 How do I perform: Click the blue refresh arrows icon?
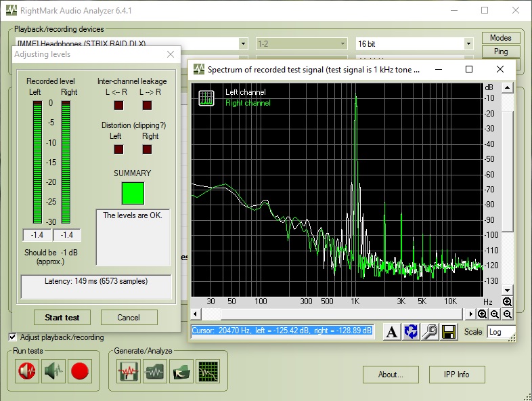tap(411, 332)
